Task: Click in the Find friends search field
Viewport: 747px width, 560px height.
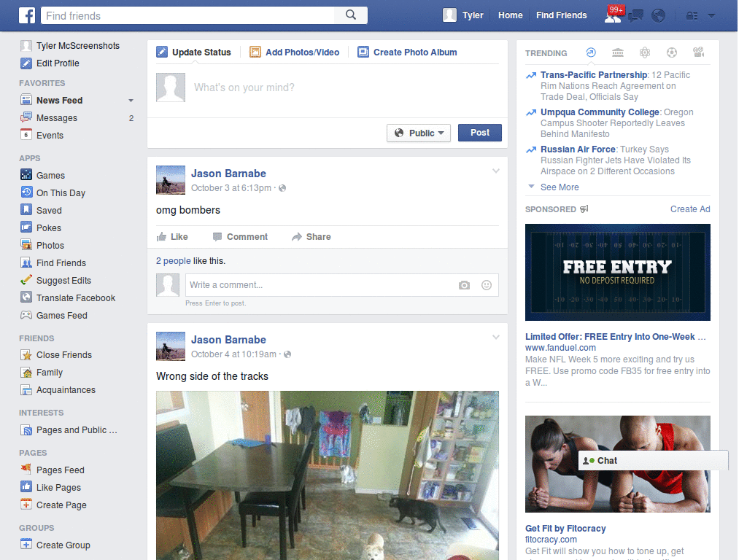Action: (x=188, y=16)
